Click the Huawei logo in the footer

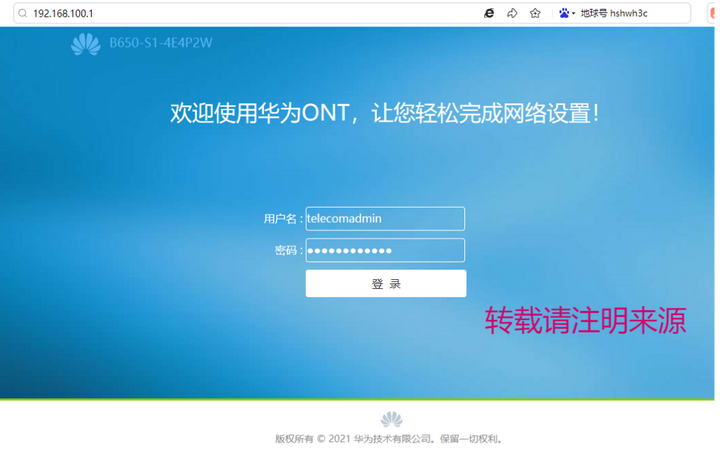[x=391, y=419]
